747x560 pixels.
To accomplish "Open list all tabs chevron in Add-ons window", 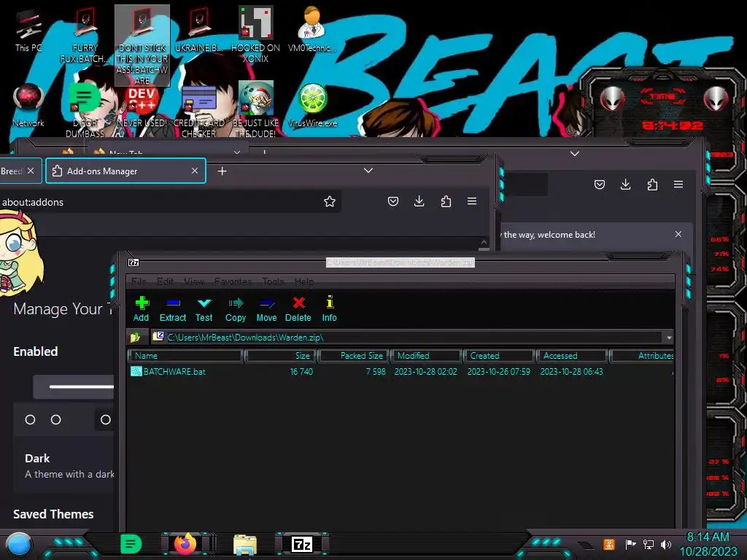I will point(368,171).
